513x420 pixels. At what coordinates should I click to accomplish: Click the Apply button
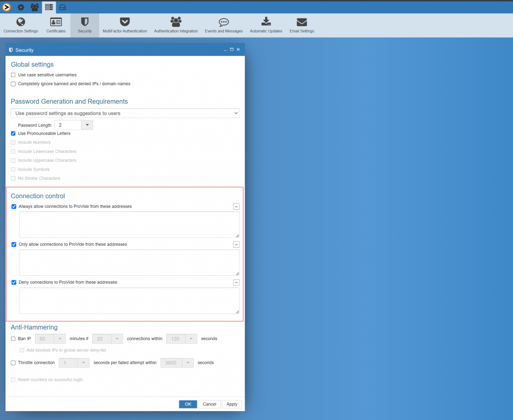coord(231,404)
